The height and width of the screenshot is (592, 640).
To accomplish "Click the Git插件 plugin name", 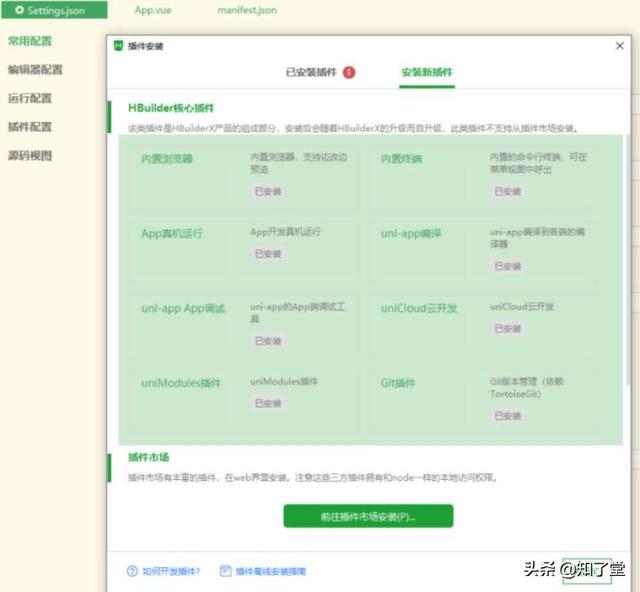I will pyautogui.click(x=398, y=383).
